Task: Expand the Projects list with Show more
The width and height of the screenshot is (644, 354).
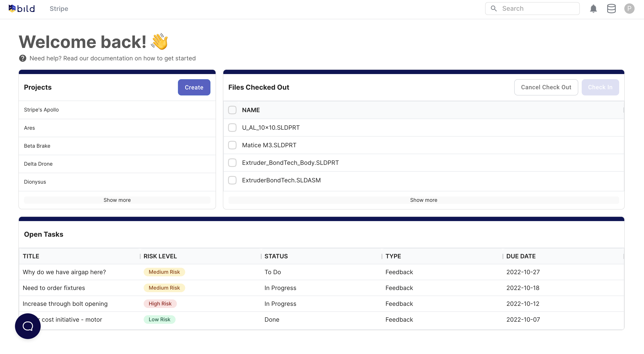Action: click(117, 200)
